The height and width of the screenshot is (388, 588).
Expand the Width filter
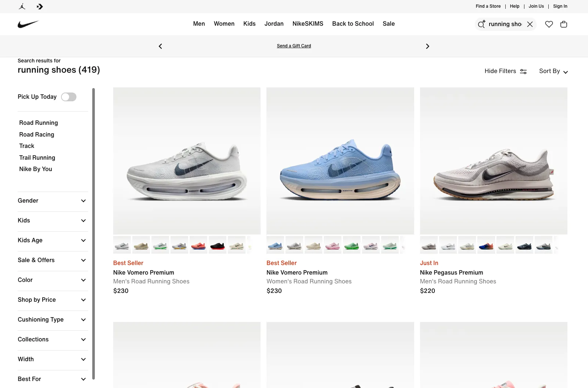(53, 359)
